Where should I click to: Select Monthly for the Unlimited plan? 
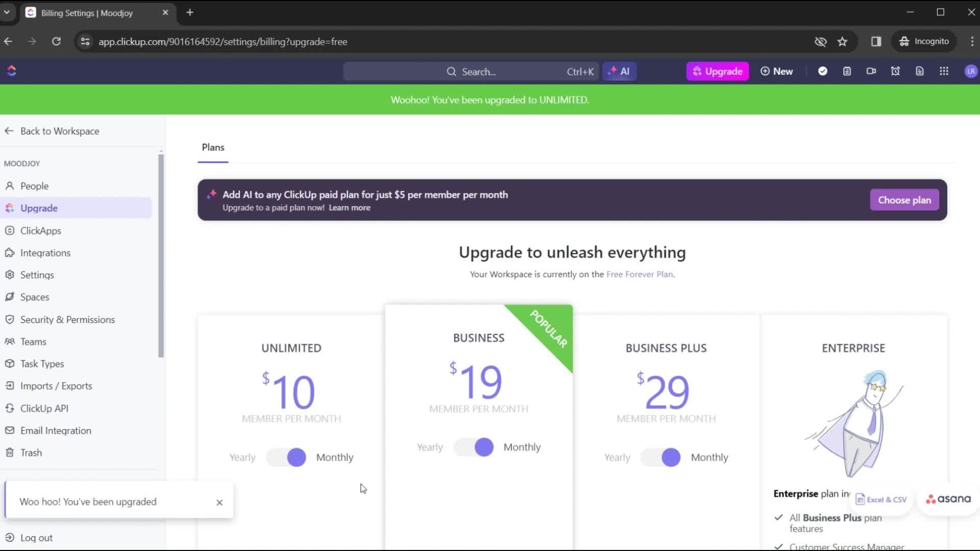pyautogui.click(x=335, y=458)
